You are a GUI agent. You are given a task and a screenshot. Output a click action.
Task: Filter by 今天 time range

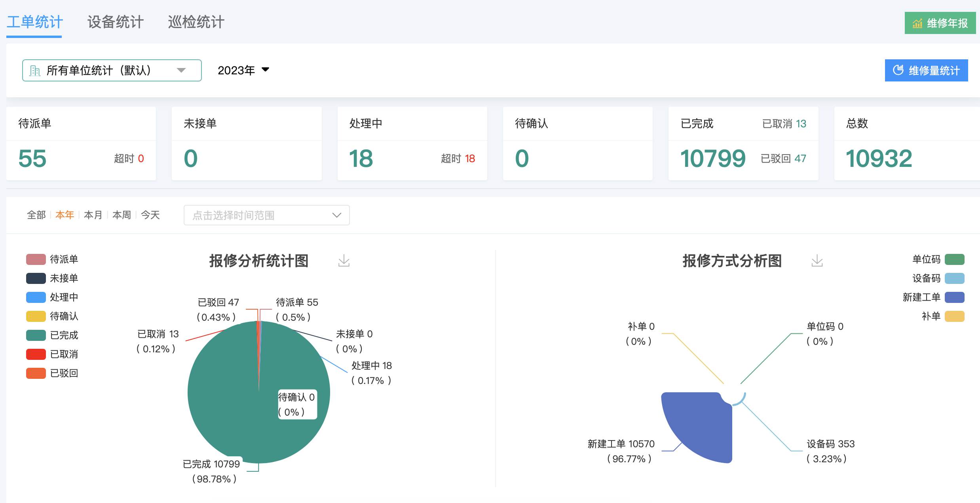pos(150,215)
